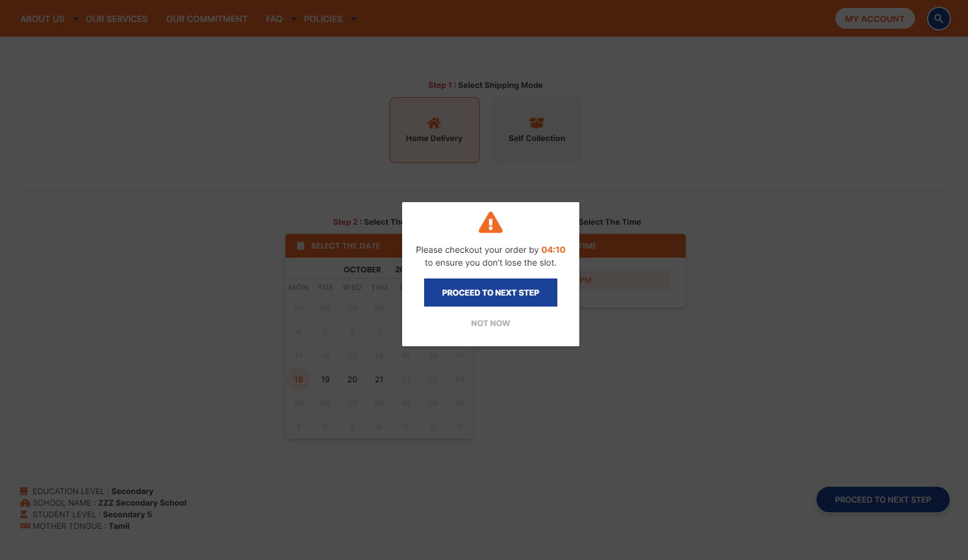
Task: Click 'Select The Date' header text
Action: [x=346, y=245]
